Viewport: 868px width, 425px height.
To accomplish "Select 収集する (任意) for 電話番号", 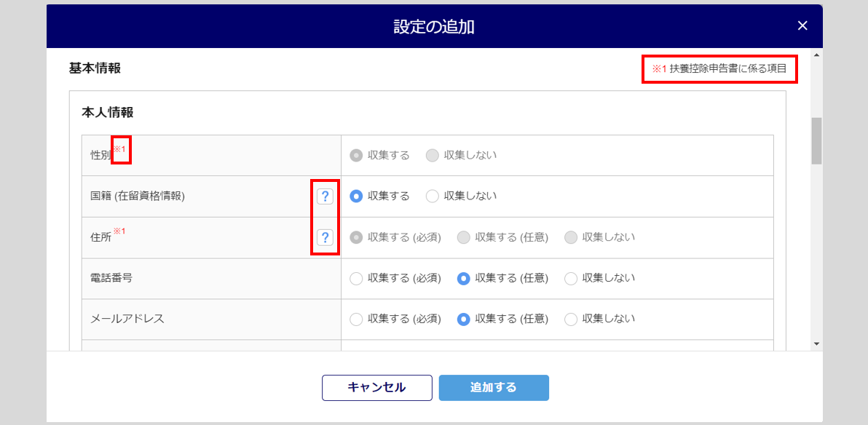I will [464, 278].
